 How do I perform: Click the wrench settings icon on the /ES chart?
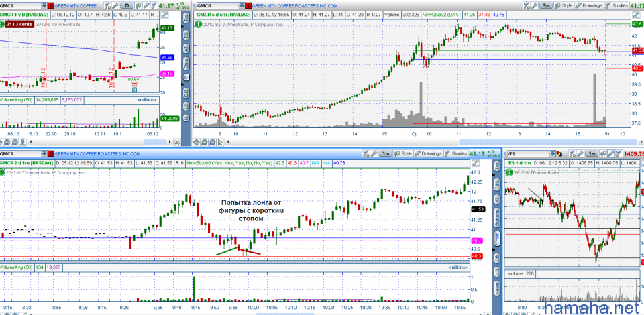click(580, 153)
